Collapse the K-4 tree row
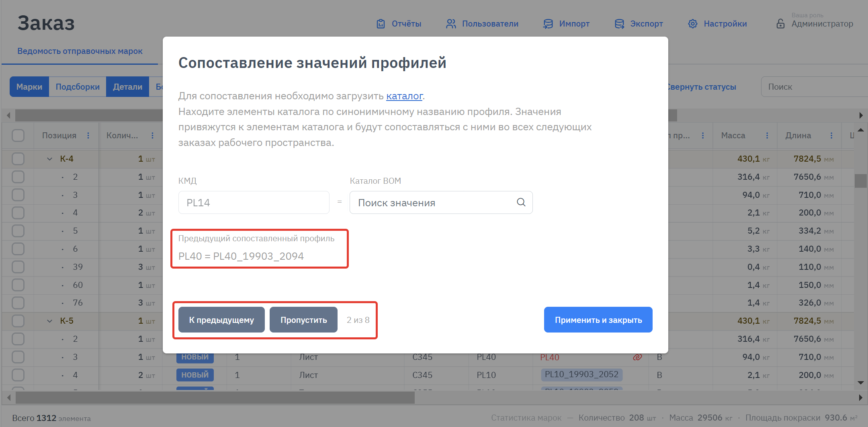Screen dimensions: 868x427 point(49,159)
